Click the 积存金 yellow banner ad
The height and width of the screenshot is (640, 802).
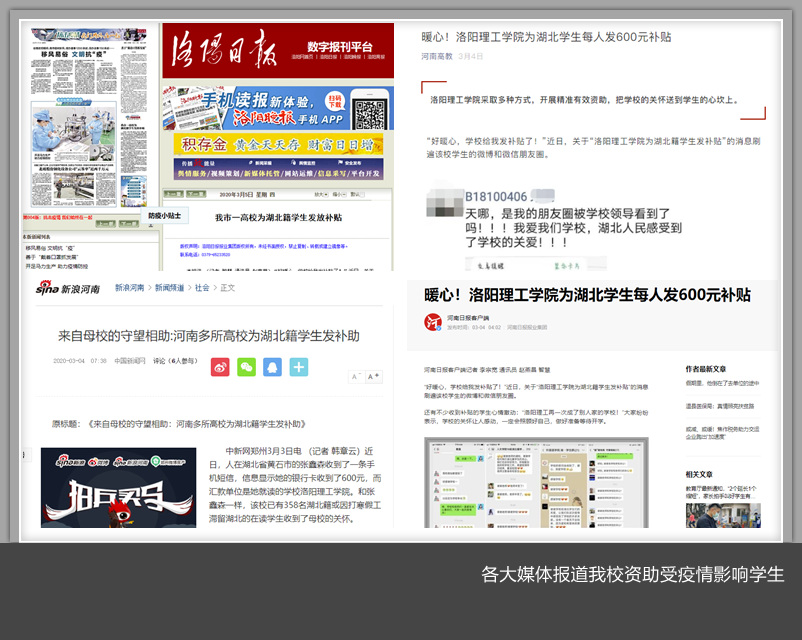(277, 145)
